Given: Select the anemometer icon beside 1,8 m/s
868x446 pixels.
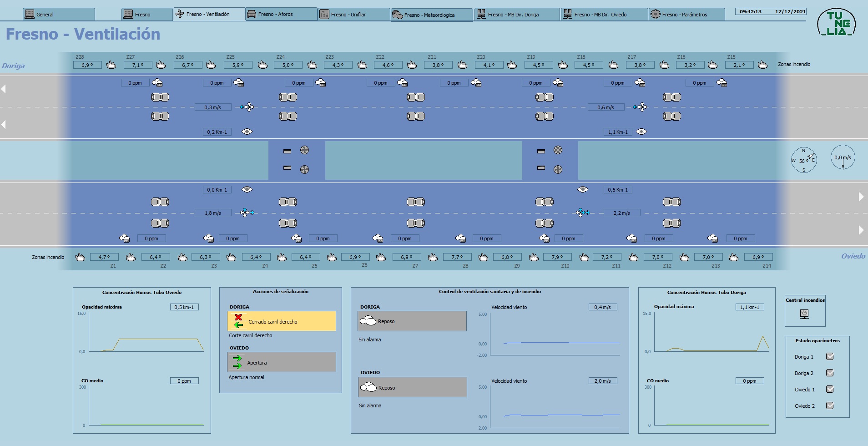Looking at the screenshot, I should 247,213.
